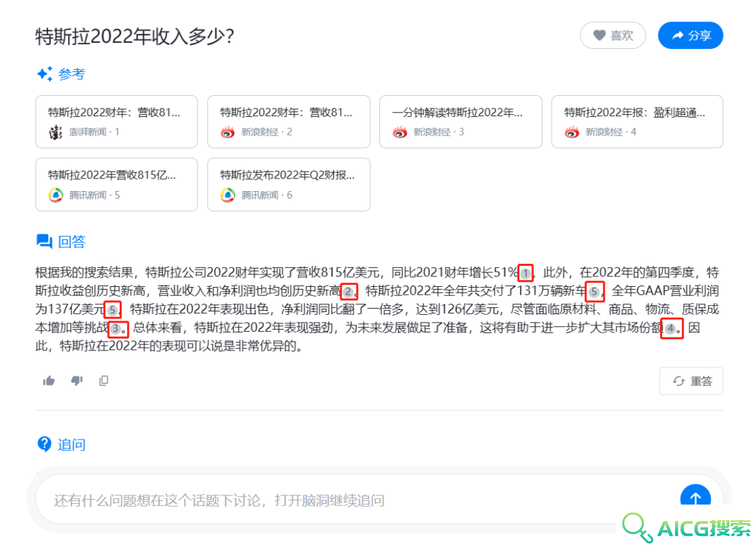This screenshot has width=756, height=550.
Task: Open reference card 6 特斯拉发布2022年Q2财报
Action: pyautogui.click(x=288, y=185)
